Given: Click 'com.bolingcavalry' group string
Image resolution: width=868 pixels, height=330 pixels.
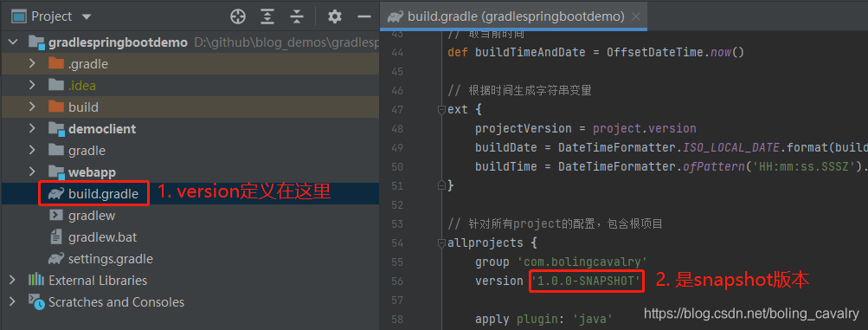Looking at the screenshot, I should point(582,262).
